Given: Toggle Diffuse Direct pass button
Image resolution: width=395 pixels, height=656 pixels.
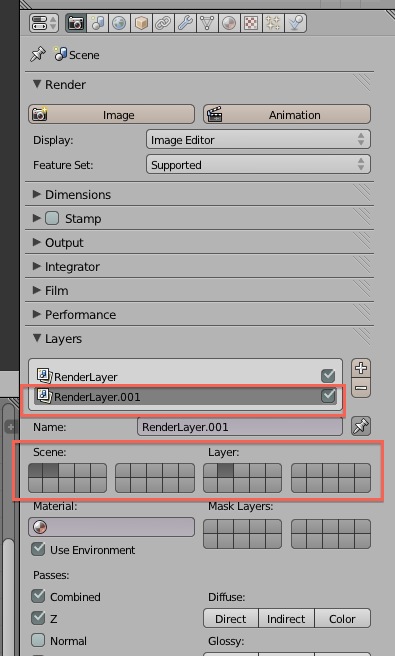Looking at the screenshot, I should tap(231, 618).
